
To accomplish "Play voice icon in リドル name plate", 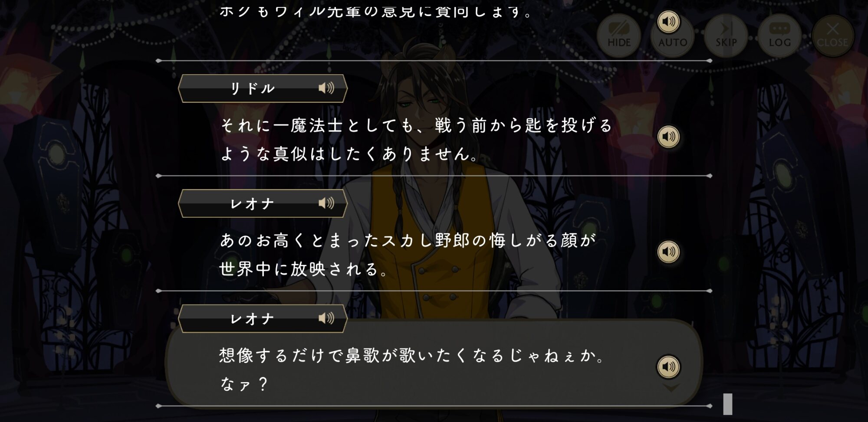I will click(x=326, y=88).
